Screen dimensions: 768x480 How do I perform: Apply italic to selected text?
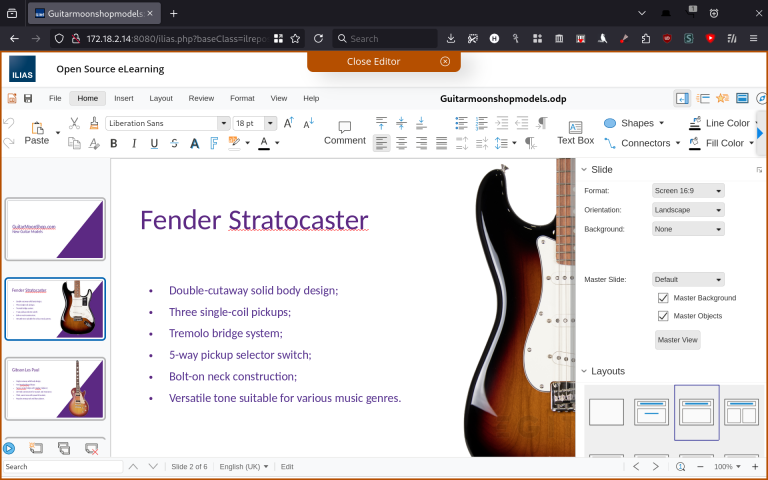(x=133, y=143)
